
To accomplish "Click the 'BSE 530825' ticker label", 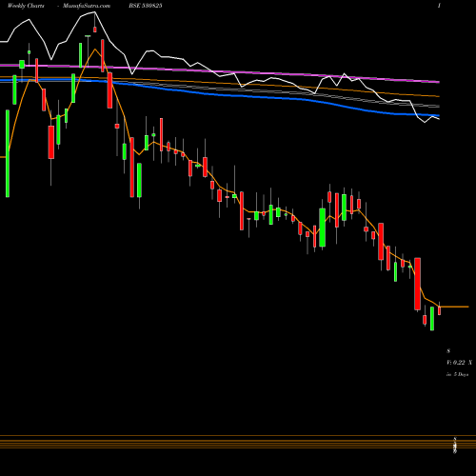I will pyautogui.click(x=146, y=6).
